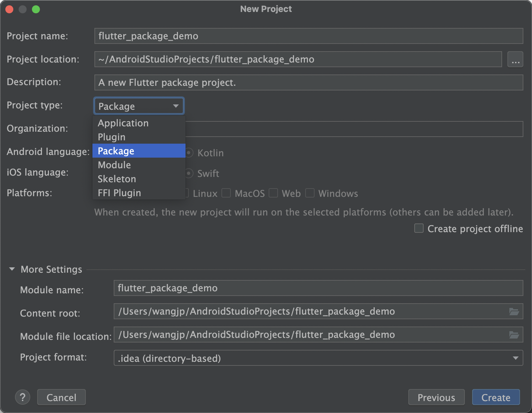The height and width of the screenshot is (413, 532).
Task: Click the help question mark icon
Action: click(23, 397)
